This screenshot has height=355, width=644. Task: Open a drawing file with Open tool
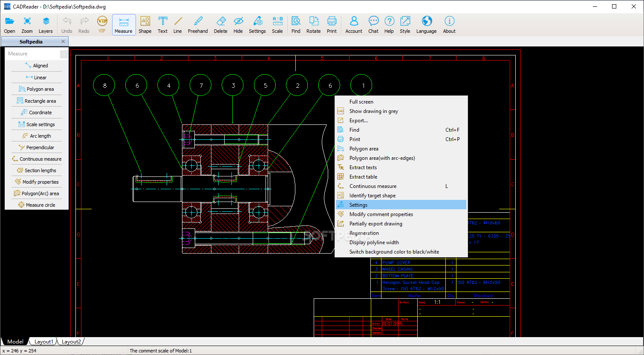9,25
